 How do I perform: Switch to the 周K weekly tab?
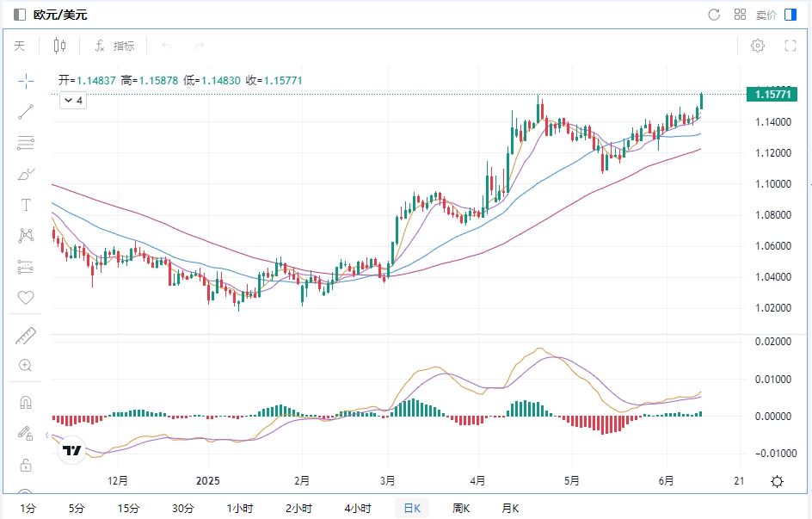coord(461,508)
